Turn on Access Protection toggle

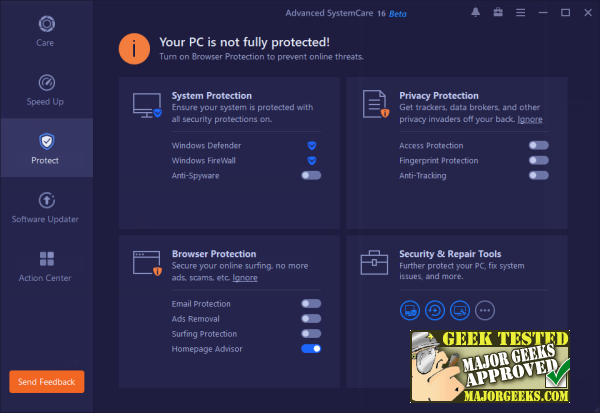click(x=539, y=145)
